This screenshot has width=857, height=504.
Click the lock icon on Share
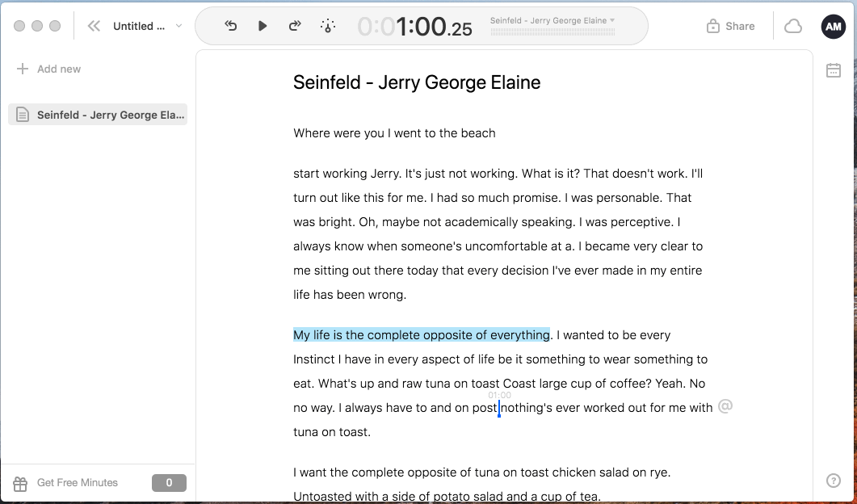click(712, 26)
